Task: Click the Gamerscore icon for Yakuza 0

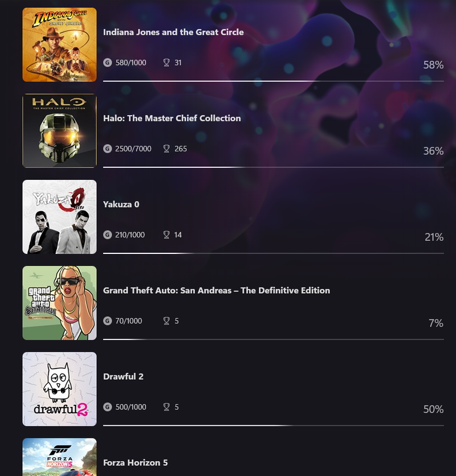Action: click(107, 235)
